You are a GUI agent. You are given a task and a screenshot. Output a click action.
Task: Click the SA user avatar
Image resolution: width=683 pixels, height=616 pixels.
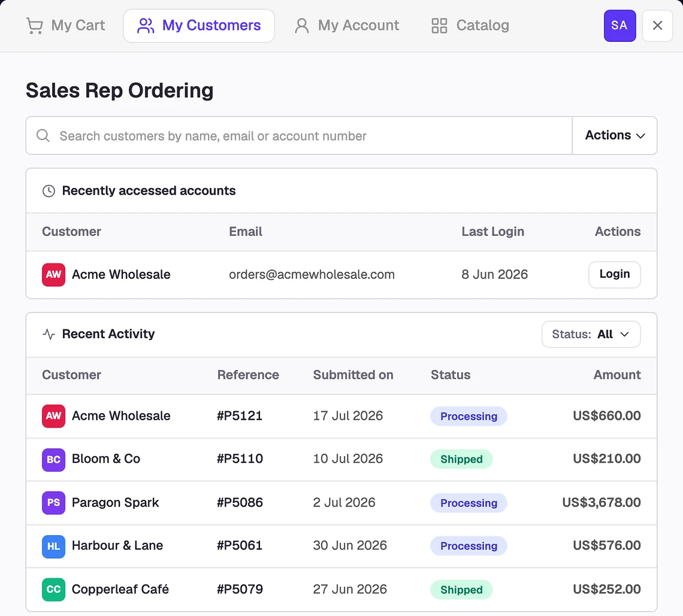(619, 26)
